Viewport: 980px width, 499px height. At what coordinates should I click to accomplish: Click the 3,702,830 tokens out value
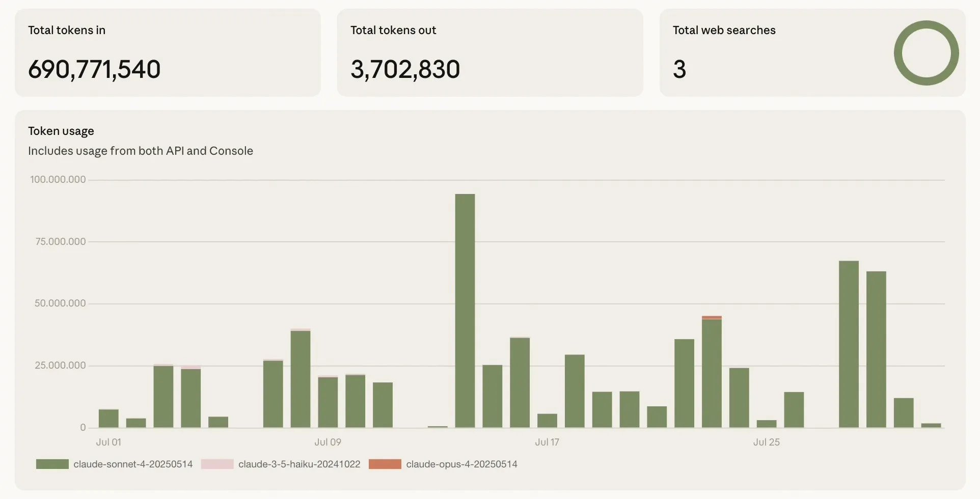click(x=405, y=69)
